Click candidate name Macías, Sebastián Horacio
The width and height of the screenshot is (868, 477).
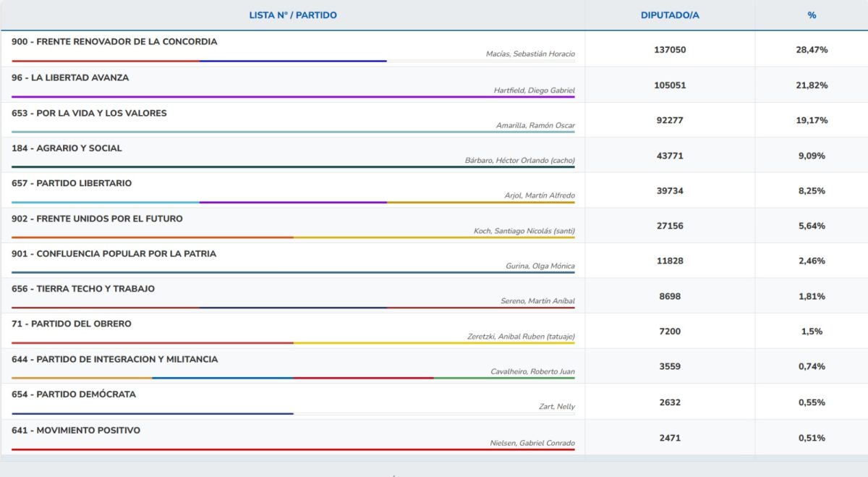coord(530,54)
